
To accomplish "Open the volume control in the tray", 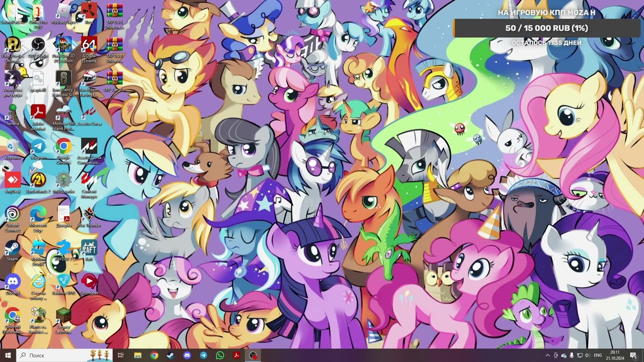I will click(x=587, y=355).
